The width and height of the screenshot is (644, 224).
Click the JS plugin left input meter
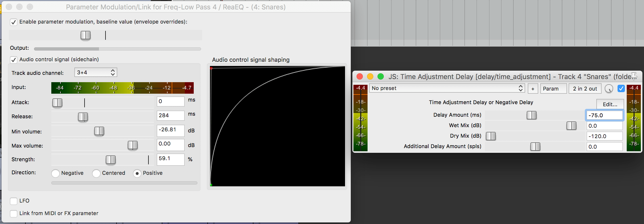point(360,118)
